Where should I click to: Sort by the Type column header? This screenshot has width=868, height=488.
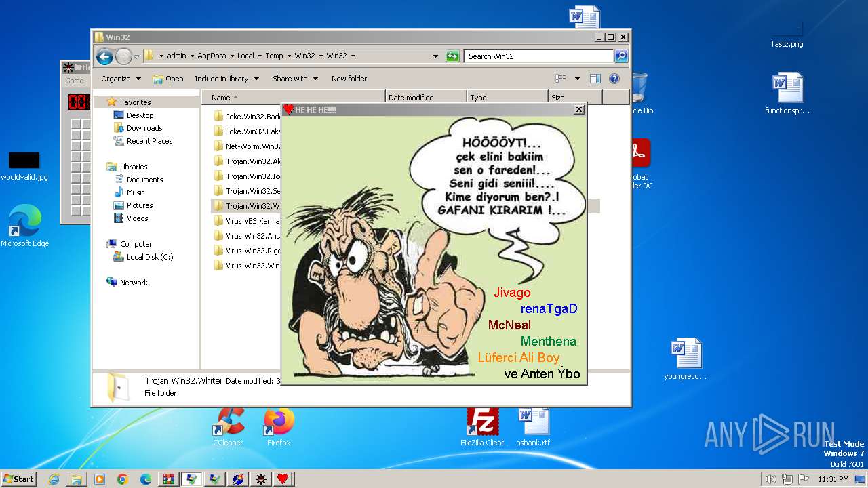click(x=507, y=98)
